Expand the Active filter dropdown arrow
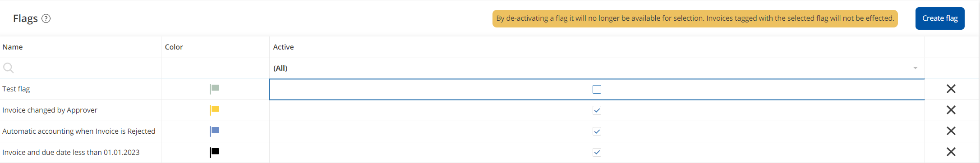Image resolution: width=980 pixels, height=163 pixels. point(915,68)
